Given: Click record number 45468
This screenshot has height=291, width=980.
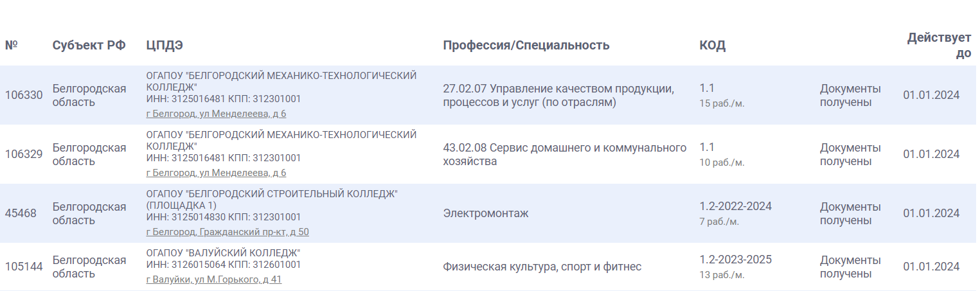Looking at the screenshot, I should coord(21,213).
